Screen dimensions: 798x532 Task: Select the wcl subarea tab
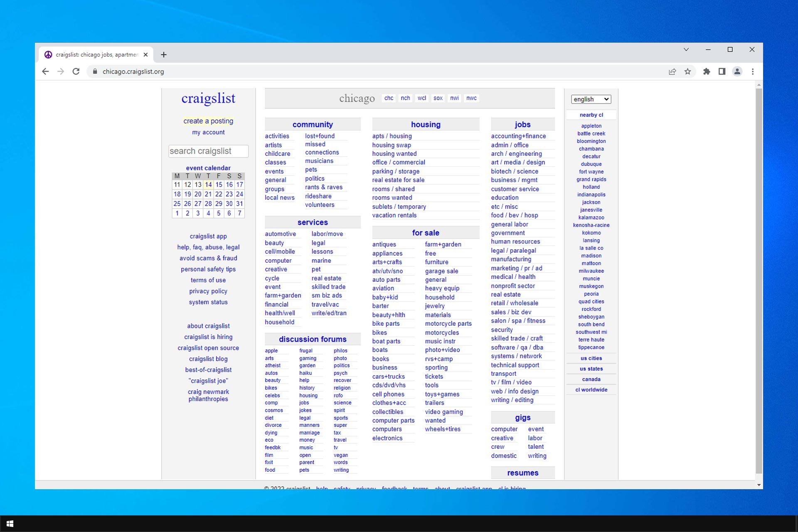(x=422, y=98)
